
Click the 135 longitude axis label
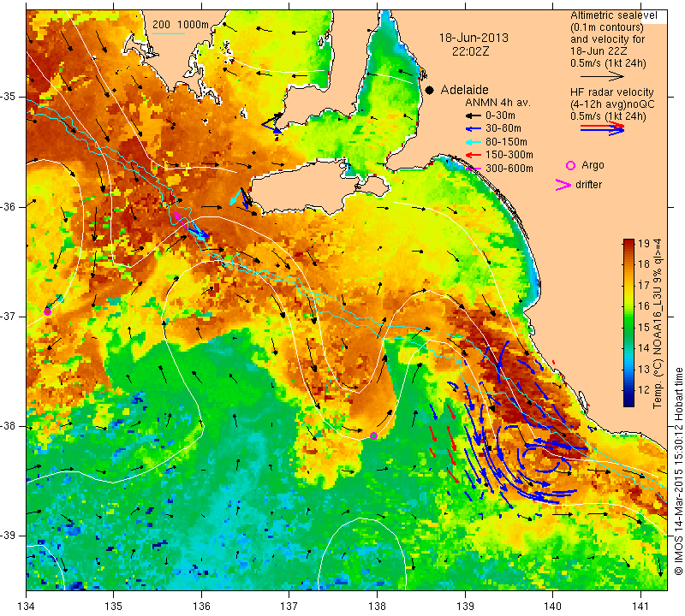click(x=114, y=607)
